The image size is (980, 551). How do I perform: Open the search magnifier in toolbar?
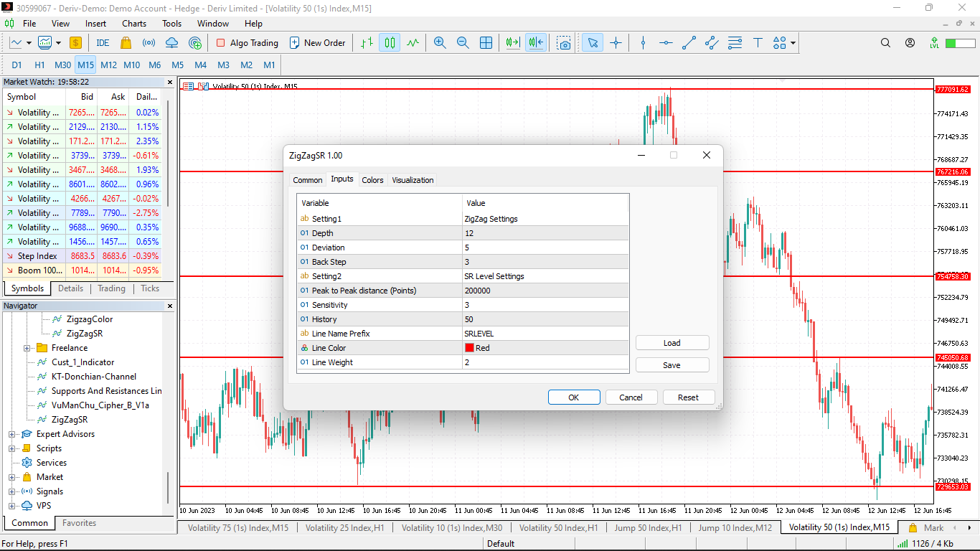point(886,43)
